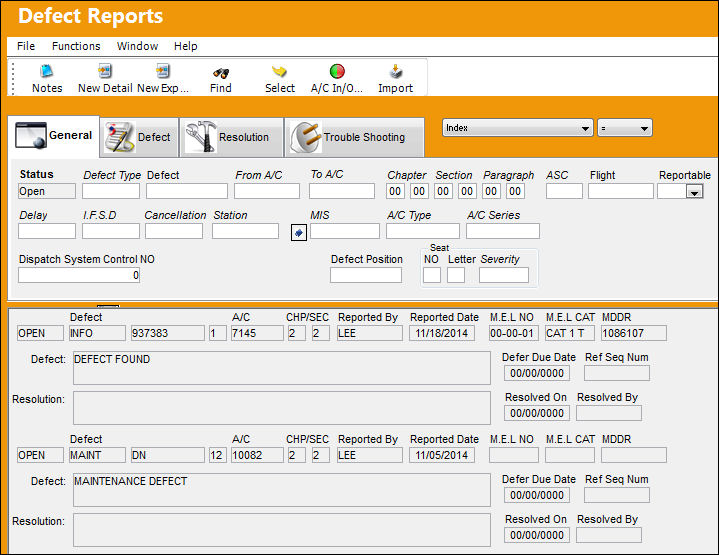
Task: Click the ASC input field
Action: click(x=564, y=191)
